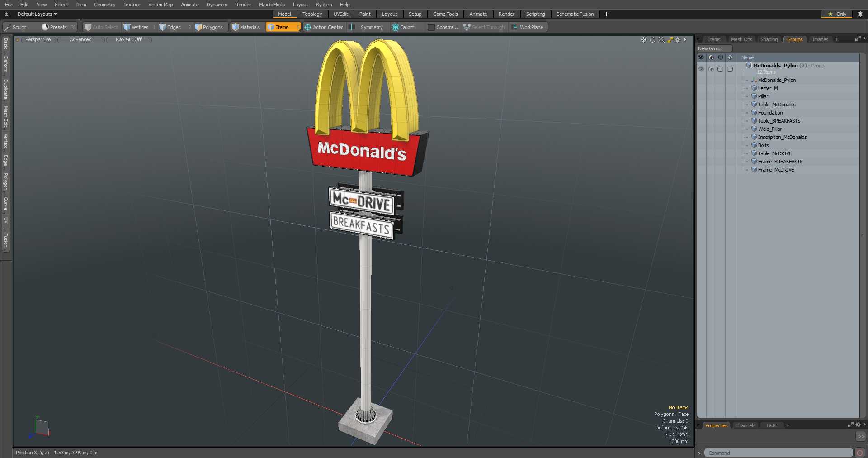Screen dimensions: 868x458
Task: Click the Properties panel gear icon
Action: [858, 425]
